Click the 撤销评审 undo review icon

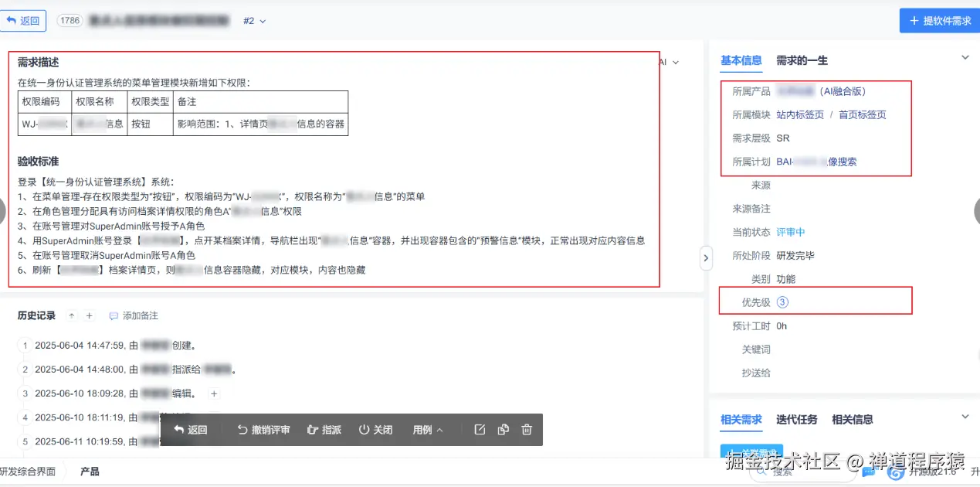(242, 429)
